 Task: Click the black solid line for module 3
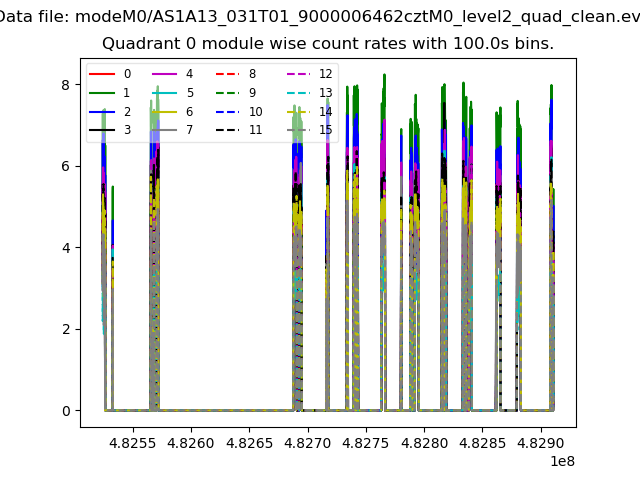pyautogui.click(x=101, y=130)
